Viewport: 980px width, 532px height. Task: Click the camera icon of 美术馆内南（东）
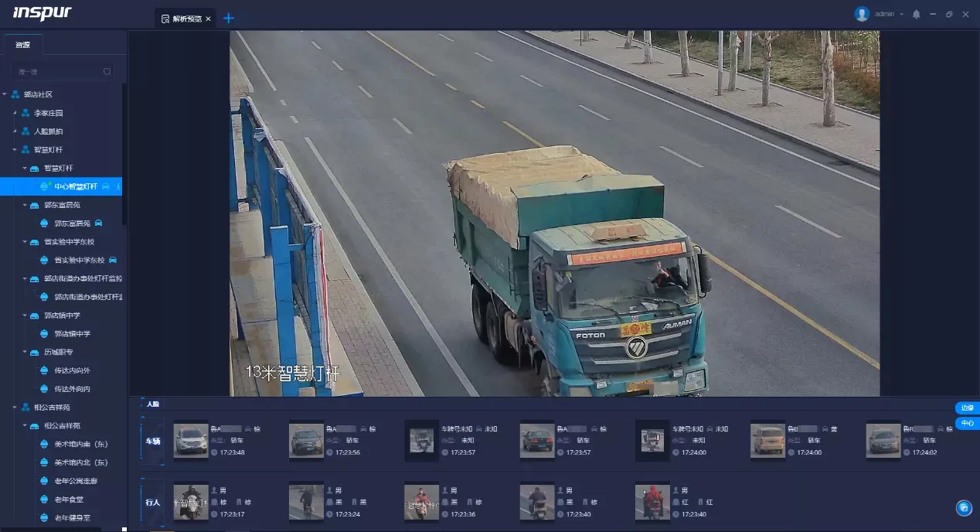[x=44, y=444]
